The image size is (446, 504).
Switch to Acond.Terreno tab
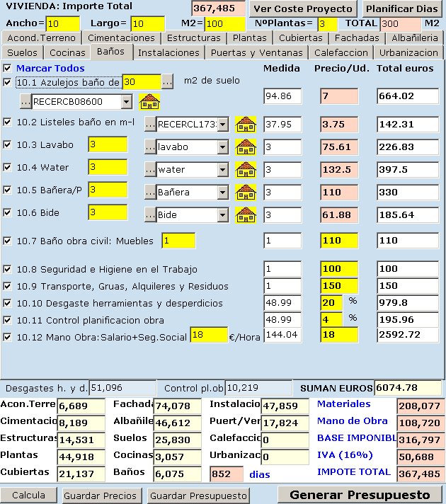[41, 38]
